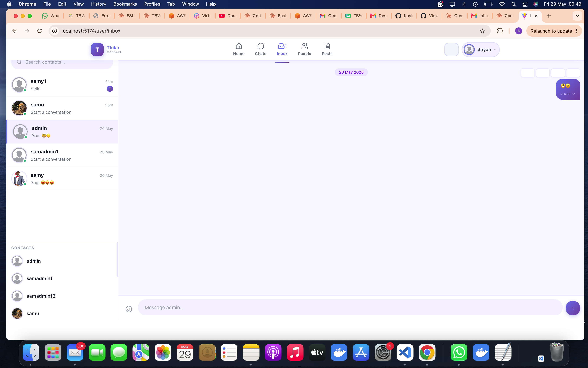Click the Thika Connect logo
This screenshot has height=368, width=588.
pos(106,49)
